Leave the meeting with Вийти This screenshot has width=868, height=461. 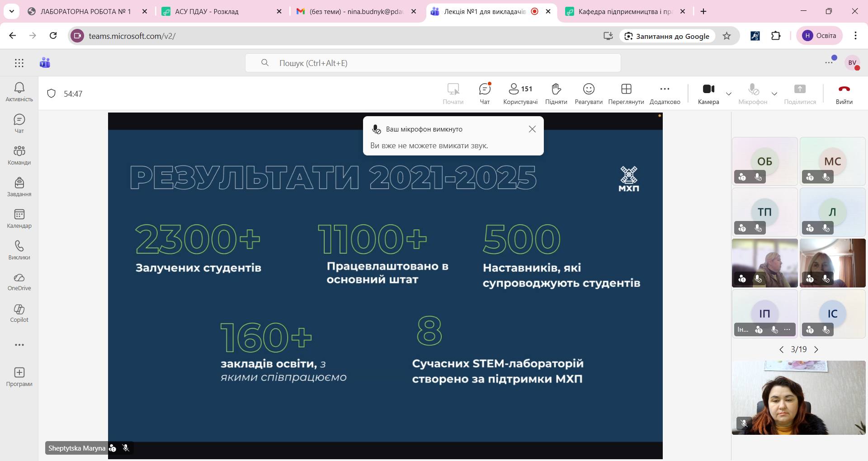[844, 94]
